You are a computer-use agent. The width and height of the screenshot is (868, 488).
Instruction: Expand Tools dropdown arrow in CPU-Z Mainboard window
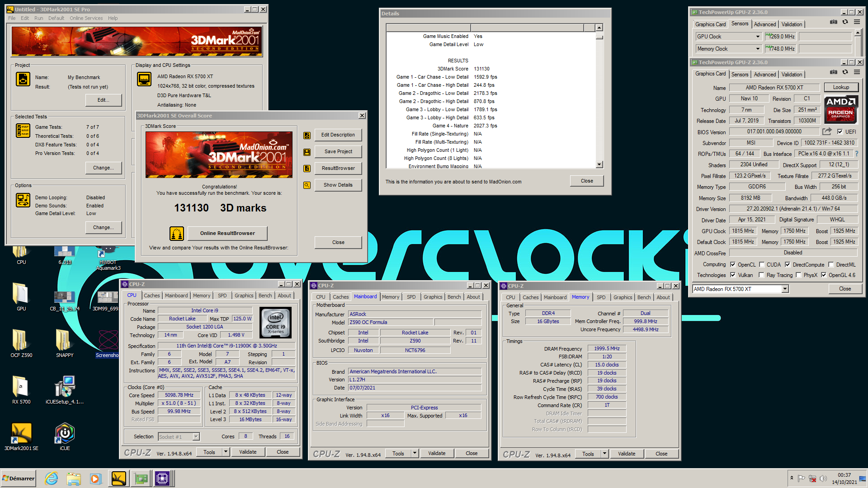pos(415,454)
